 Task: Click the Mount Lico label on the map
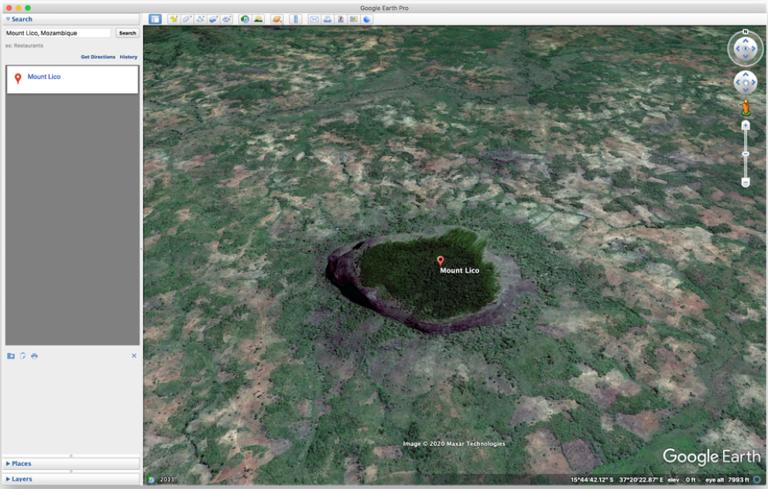tap(459, 270)
